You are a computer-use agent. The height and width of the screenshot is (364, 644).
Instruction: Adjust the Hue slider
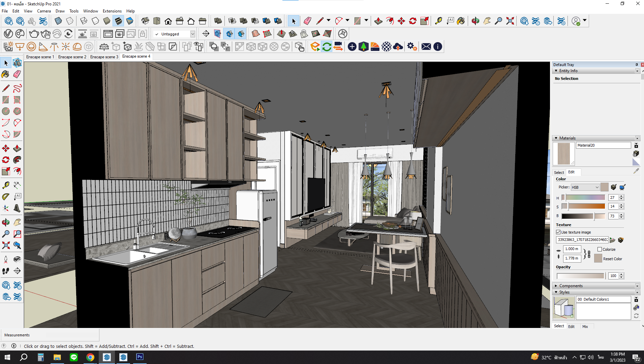coord(584,198)
